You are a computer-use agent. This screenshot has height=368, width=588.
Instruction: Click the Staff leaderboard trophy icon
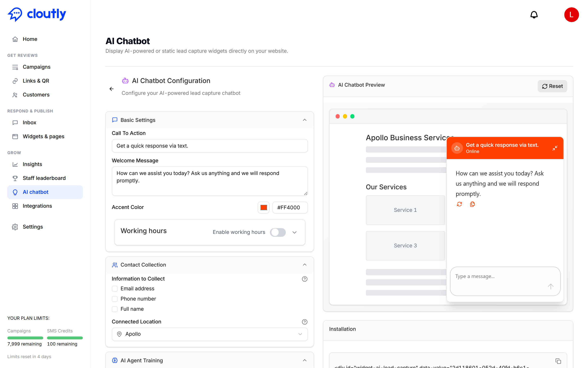(15, 178)
